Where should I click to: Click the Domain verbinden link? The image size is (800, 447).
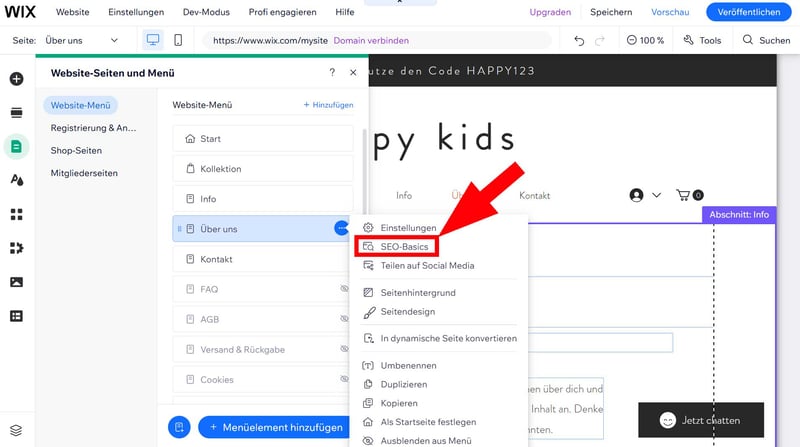coord(371,40)
